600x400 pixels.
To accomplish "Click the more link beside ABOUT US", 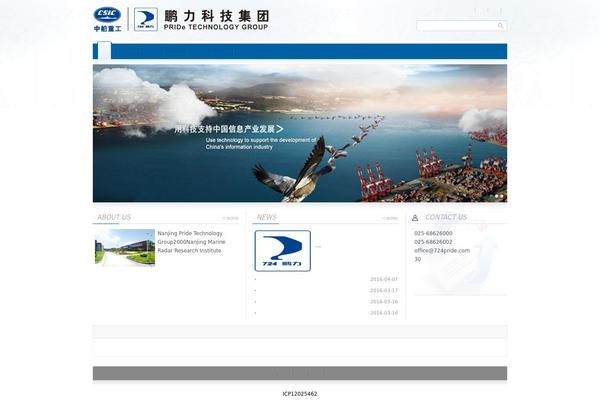I will pos(230,218).
